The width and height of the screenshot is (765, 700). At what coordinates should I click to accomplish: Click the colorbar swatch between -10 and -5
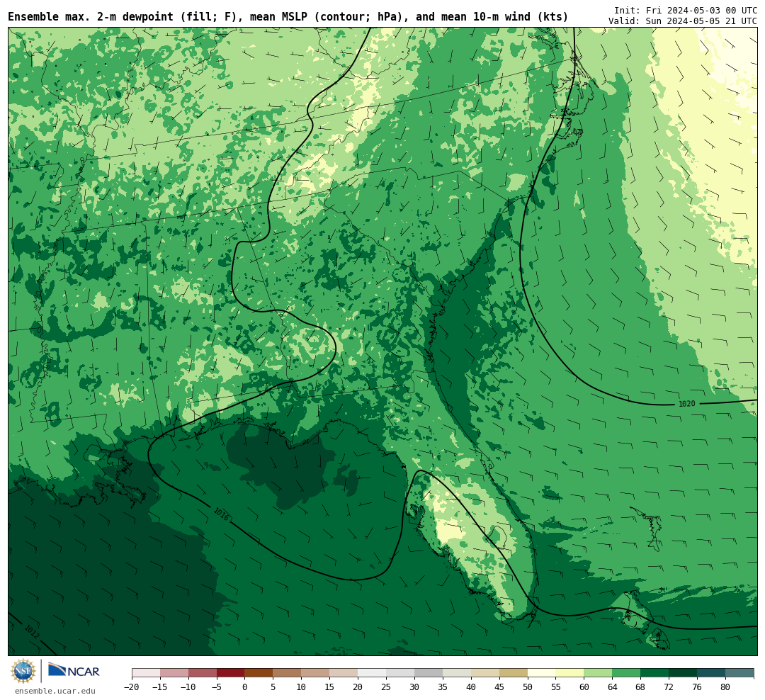click(203, 673)
